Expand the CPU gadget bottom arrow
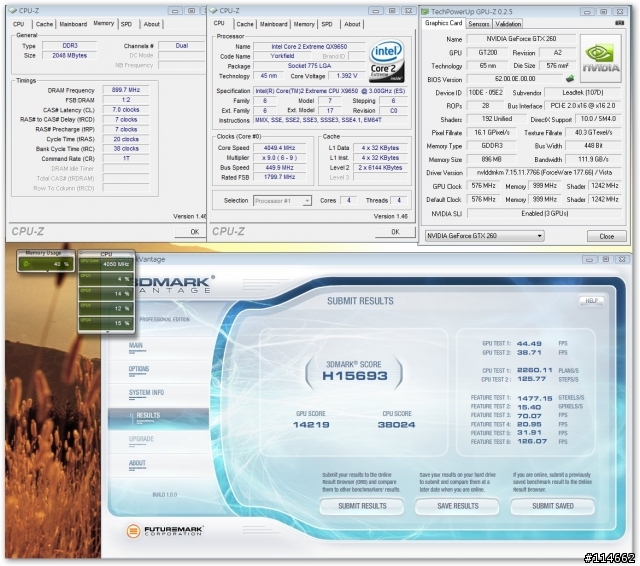Image resolution: width=640 pixels, height=566 pixels. [107, 332]
